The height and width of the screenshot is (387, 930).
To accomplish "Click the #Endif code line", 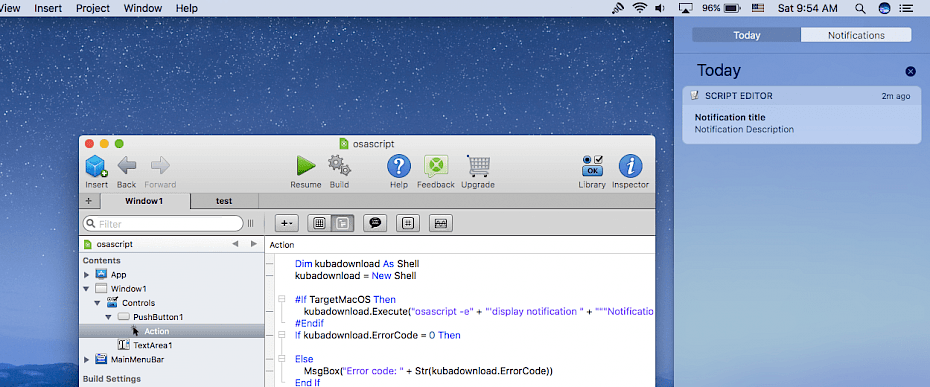I will coord(309,323).
